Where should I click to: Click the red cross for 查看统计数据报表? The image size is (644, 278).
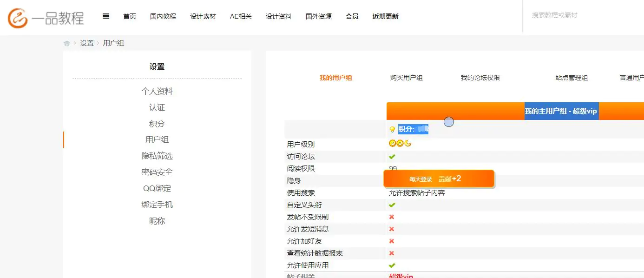tap(392, 253)
